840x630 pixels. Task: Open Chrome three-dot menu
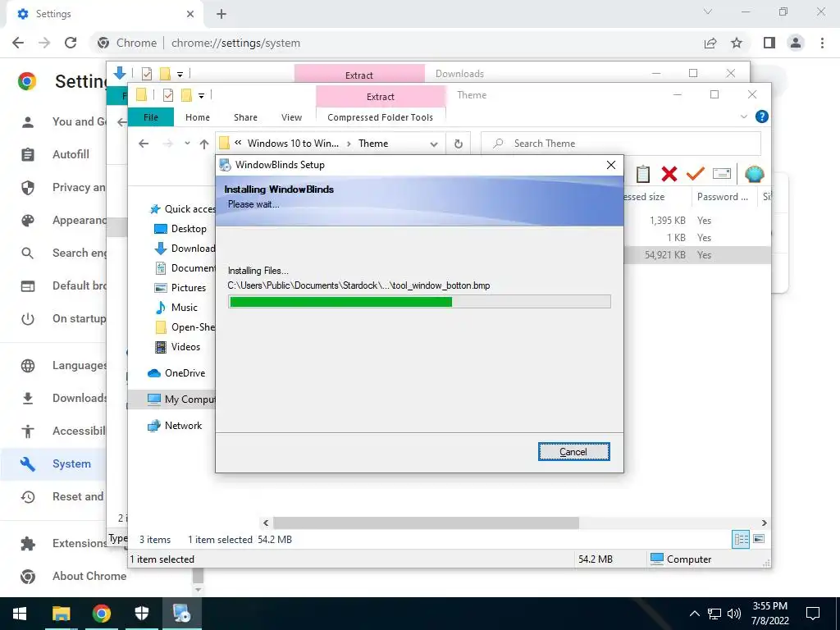[x=822, y=43]
